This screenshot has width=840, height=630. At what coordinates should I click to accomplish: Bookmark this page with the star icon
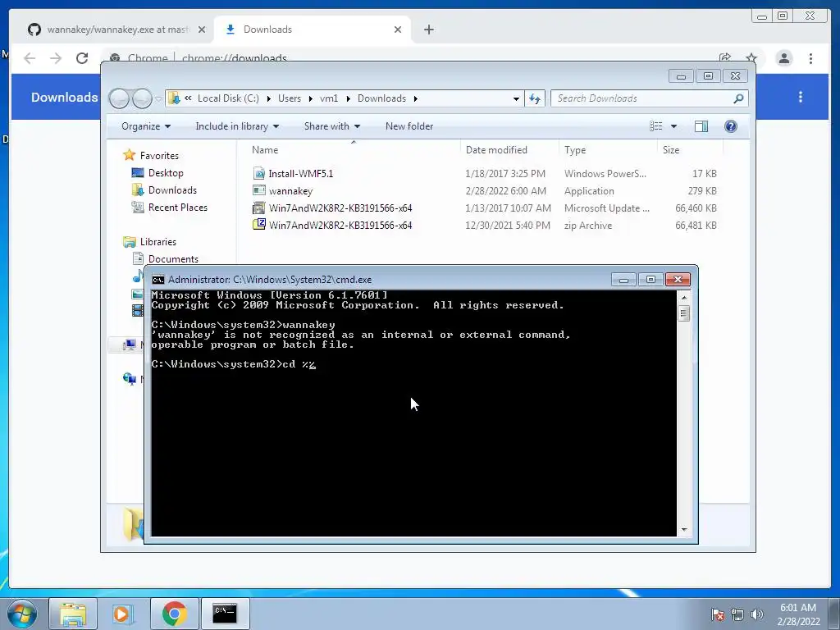751,58
